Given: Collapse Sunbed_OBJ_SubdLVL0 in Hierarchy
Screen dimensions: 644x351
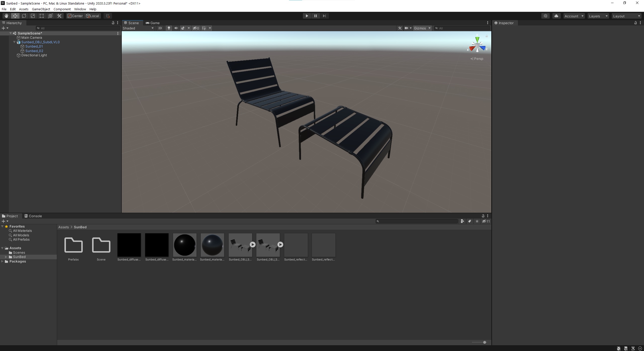Looking at the screenshot, I should click(x=14, y=42).
